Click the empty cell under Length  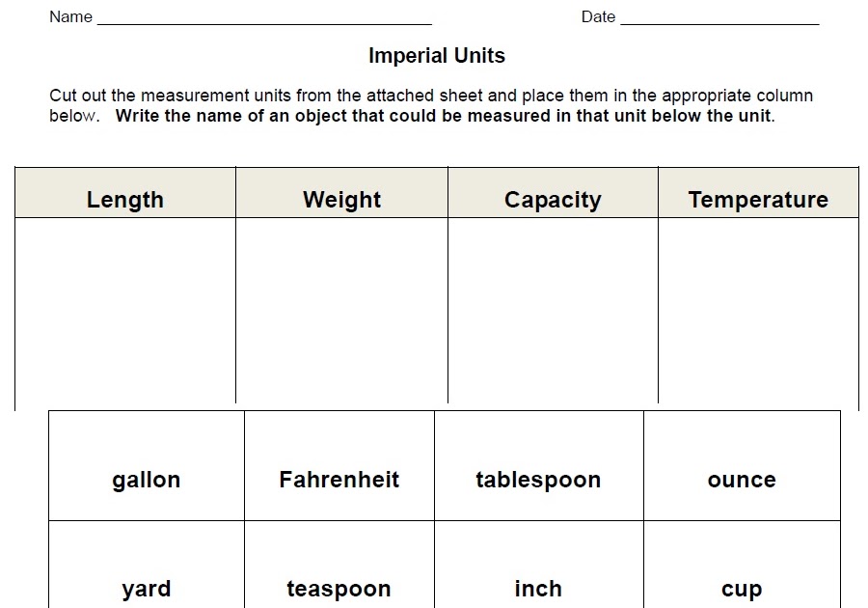(x=125, y=309)
